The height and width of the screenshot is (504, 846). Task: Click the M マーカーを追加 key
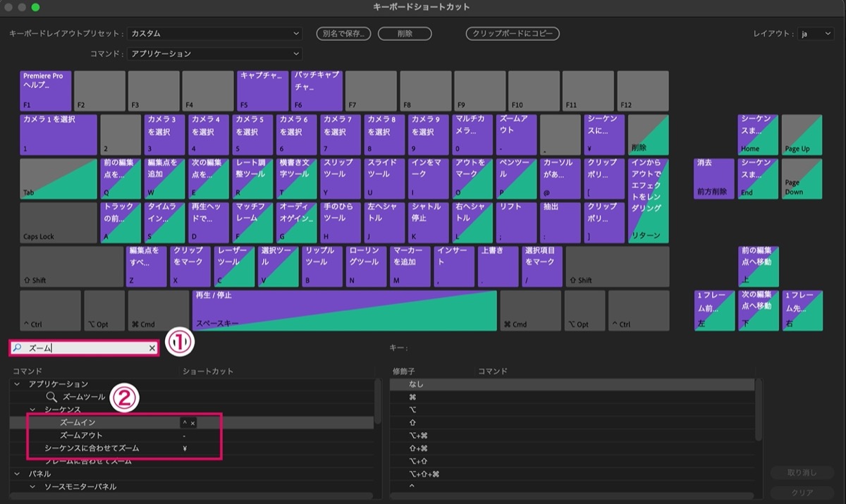coord(410,266)
